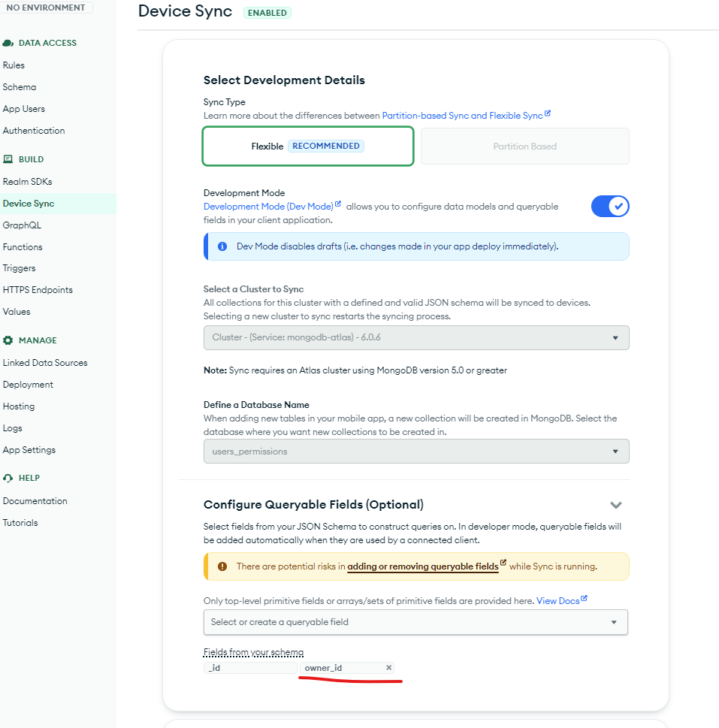The image size is (719, 728).
Task: Click the Select or create queryable field box
Action: (415, 622)
